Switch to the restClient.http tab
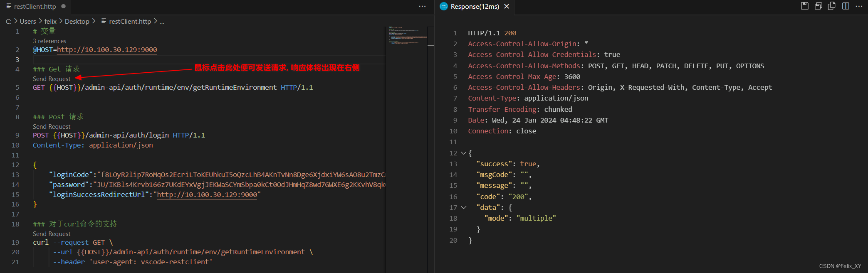868x273 pixels. [36, 6]
